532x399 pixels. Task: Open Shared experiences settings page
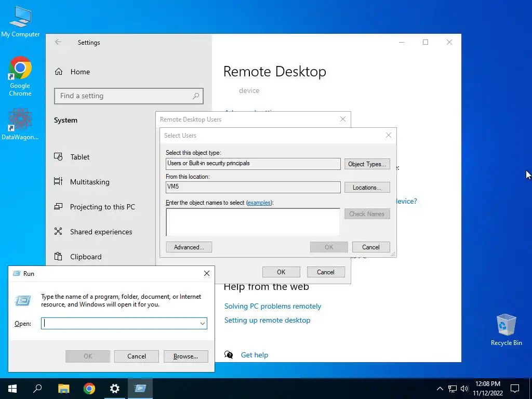tap(100, 232)
